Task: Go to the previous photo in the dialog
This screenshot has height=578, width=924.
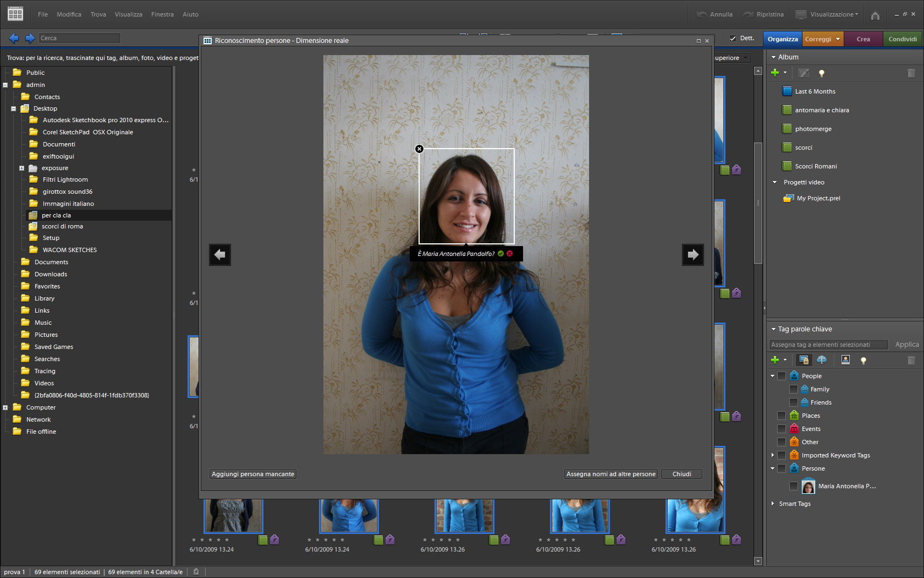Action: (x=220, y=254)
